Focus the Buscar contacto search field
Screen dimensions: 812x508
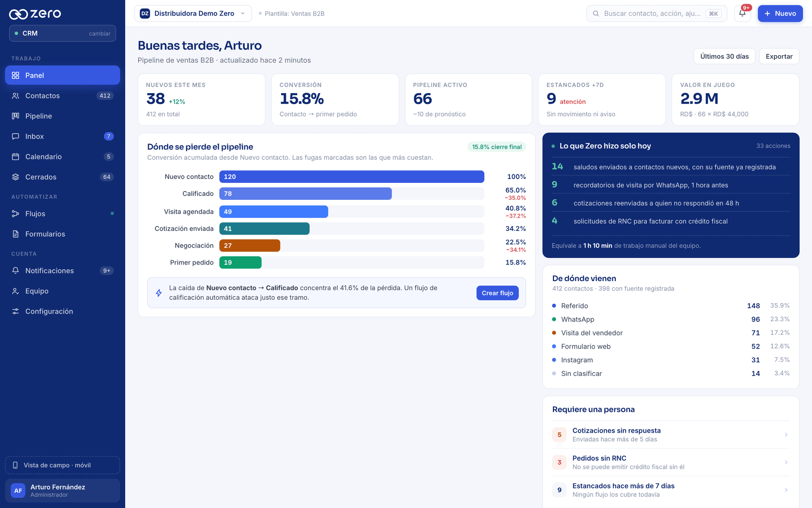point(656,14)
